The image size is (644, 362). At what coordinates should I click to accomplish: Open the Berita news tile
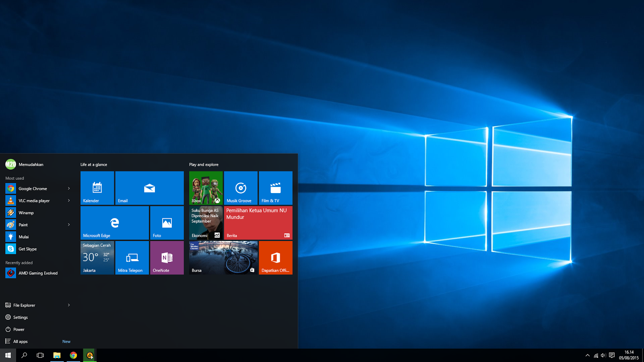tap(258, 223)
